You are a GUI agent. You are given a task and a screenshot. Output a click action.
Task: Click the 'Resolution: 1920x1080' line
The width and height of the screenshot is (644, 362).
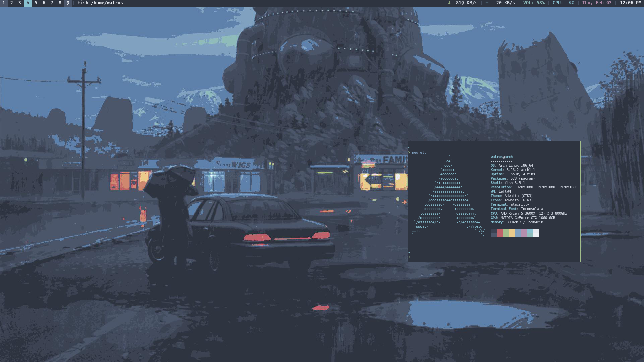pyautogui.click(x=534, y=187)
